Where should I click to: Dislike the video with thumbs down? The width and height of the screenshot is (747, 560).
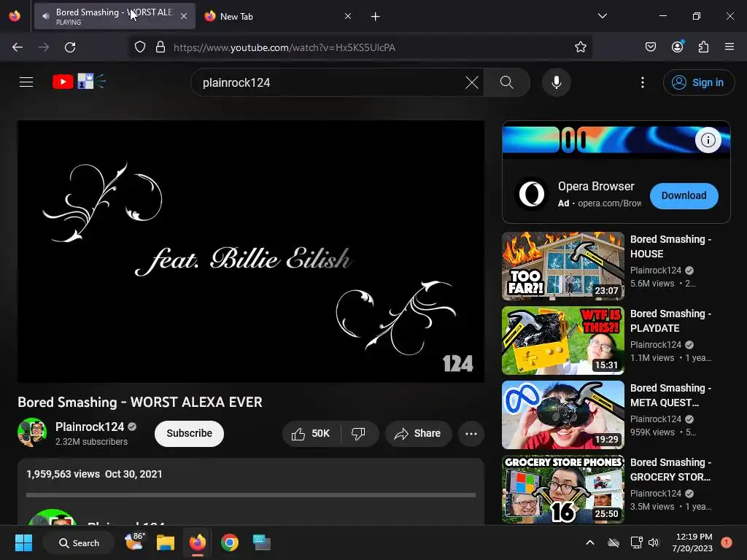click(359, 434)
